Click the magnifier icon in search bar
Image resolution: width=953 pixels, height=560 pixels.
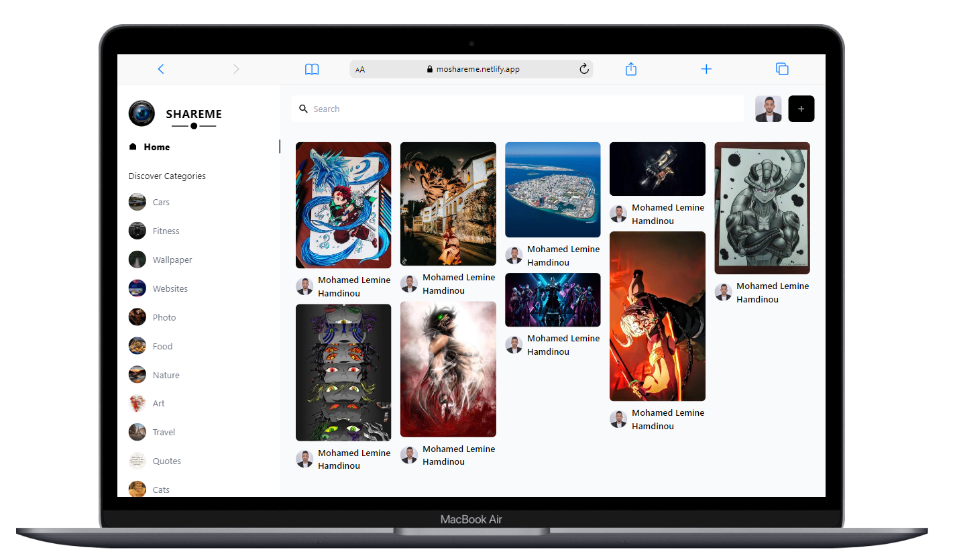click(303, 109)
